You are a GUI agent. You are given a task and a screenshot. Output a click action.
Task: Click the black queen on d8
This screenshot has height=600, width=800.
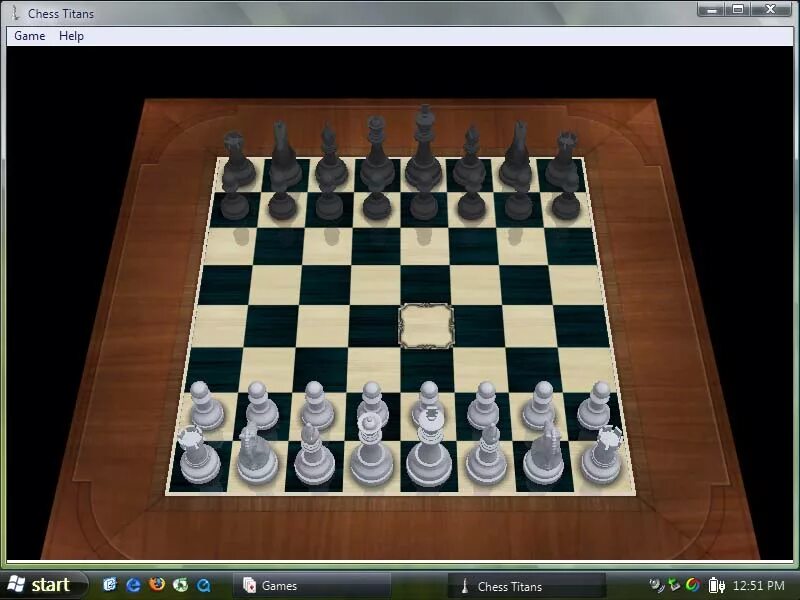click(x=377, y=153)
